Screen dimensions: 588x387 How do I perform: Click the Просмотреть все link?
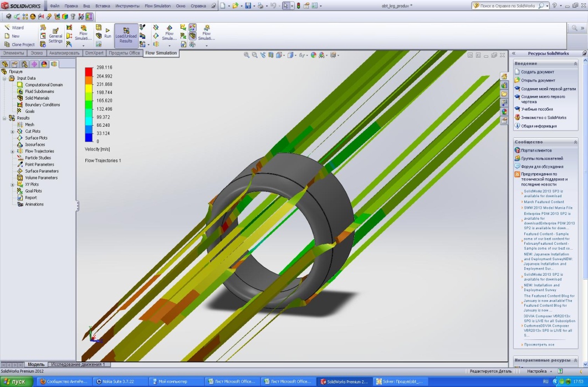(x=539, y=345)
